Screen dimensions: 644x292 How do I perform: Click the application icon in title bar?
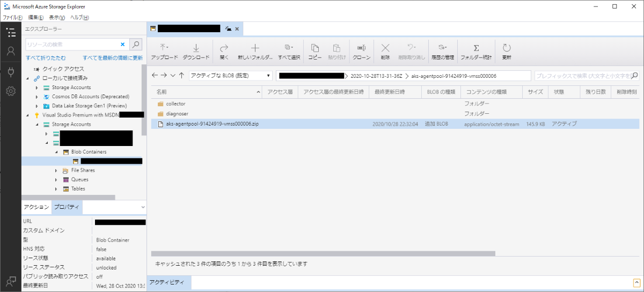[x=6, y=6]
